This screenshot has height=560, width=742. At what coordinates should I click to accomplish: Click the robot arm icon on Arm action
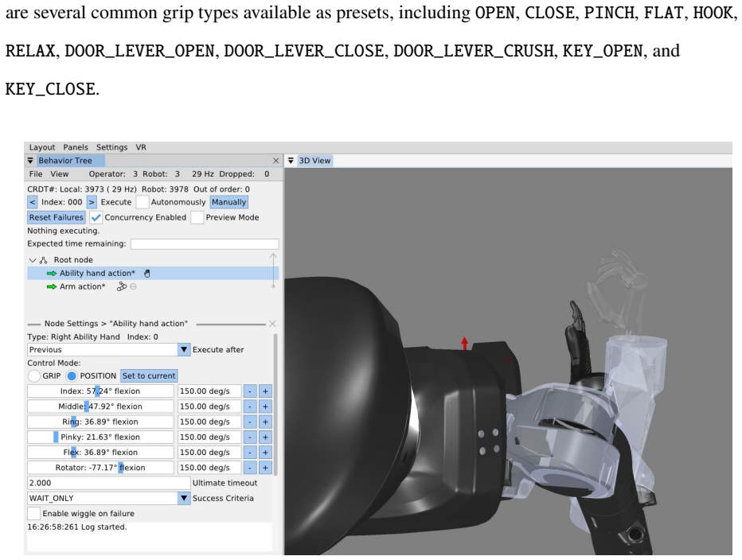point(122,286)
